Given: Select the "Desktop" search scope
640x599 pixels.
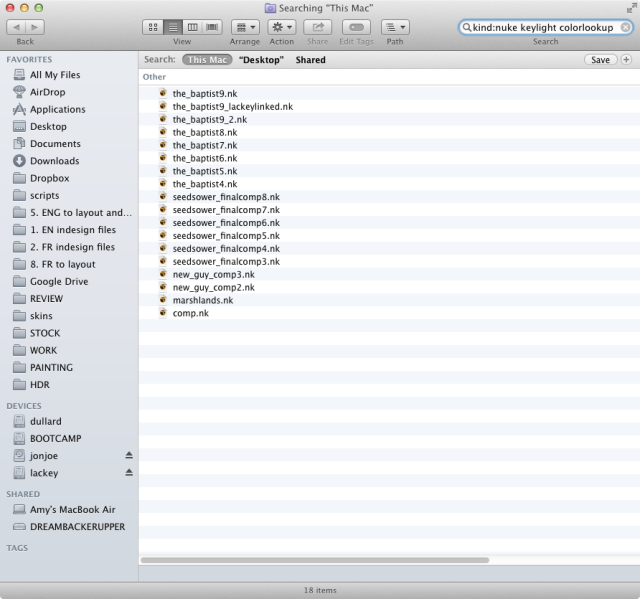Looking at the screenshot, I should pyautogui.click(x=261, y=60).
